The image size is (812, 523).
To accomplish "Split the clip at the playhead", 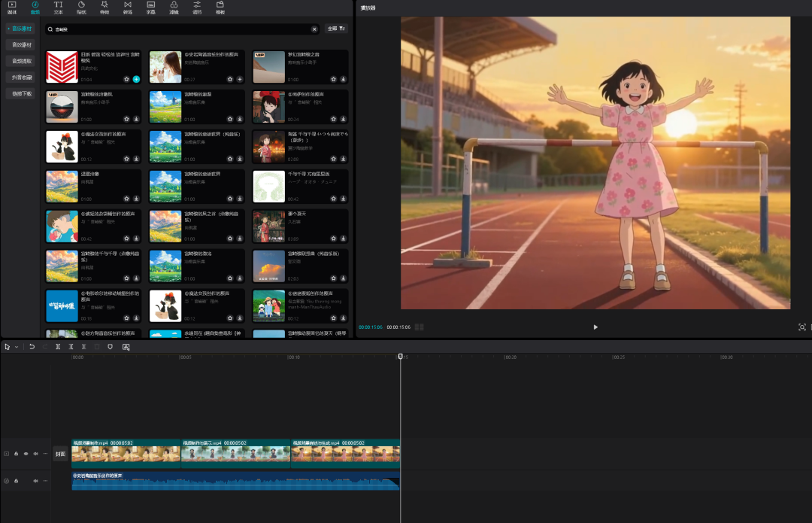I will [58, 347].
